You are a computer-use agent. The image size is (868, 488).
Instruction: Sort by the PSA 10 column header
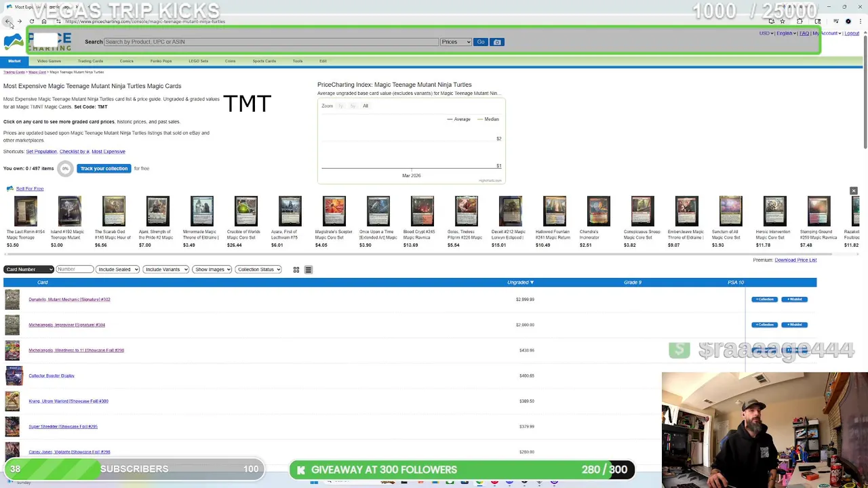736,283
